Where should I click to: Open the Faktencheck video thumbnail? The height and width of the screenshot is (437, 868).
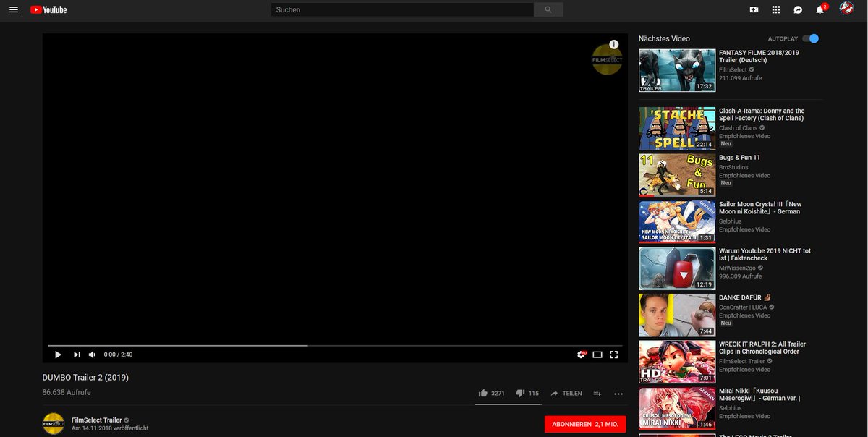coord(677,268)
